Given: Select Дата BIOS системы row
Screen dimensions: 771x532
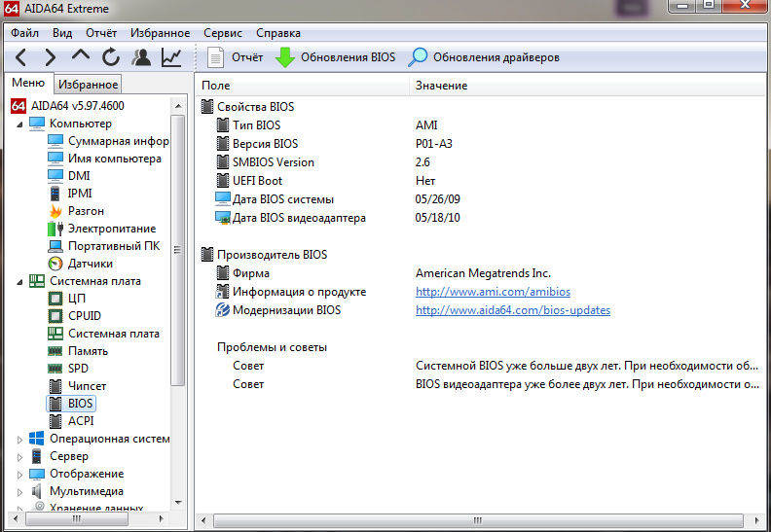Looking at the screenshot, I should 481,199.
